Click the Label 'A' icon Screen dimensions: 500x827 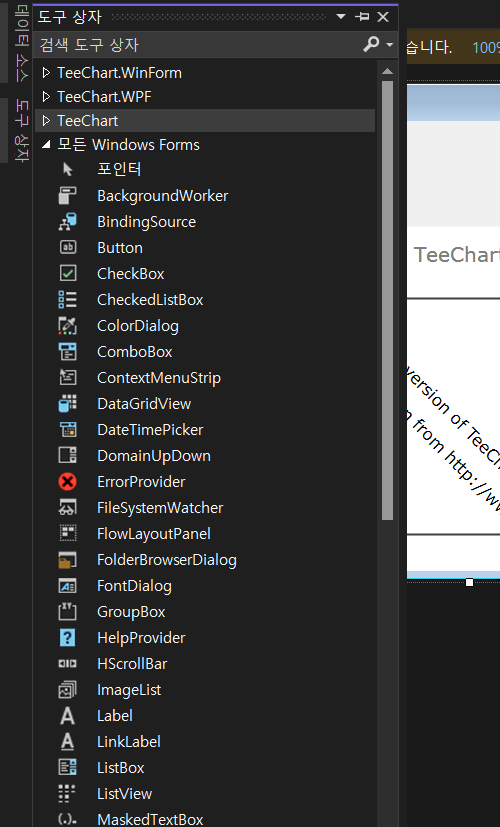click(x=68, y=716)
